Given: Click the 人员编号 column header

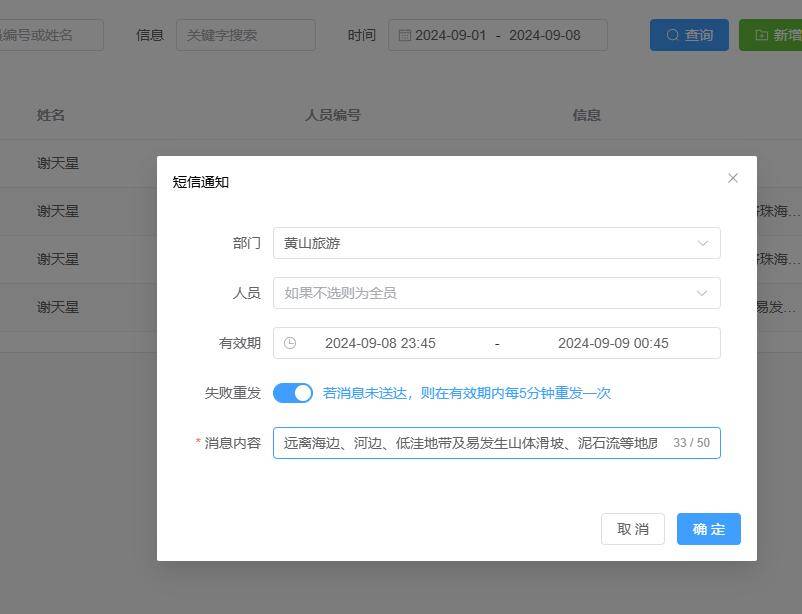Looking at the screenshot, I should (332, 115).
